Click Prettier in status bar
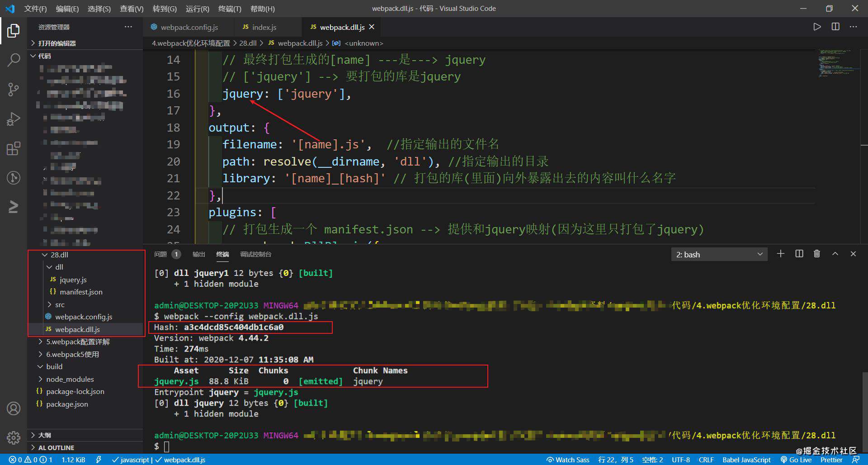The height and width of the screenshot is (465, 868). [x=831, y=460]
